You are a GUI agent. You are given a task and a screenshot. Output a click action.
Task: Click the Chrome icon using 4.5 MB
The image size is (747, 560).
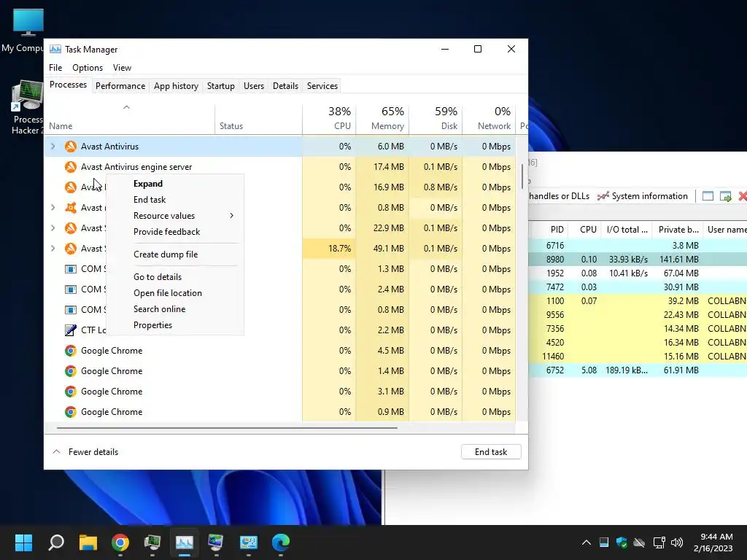(71, 351)
